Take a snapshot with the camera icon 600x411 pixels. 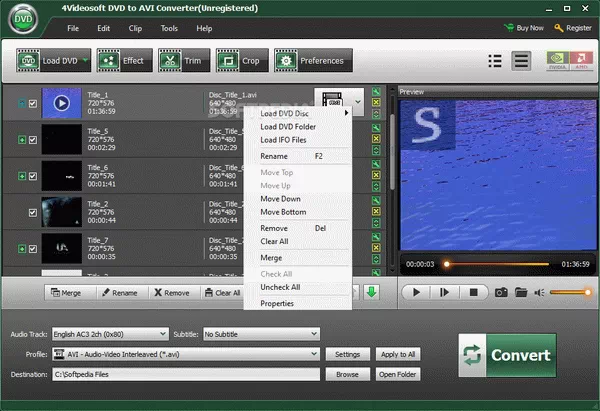tap(501, 293)
